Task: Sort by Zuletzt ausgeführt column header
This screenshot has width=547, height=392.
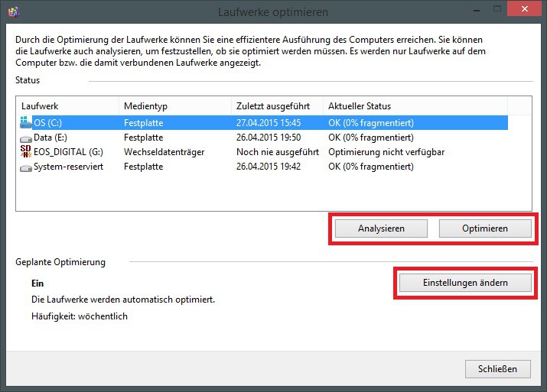Action: point(276,105)
